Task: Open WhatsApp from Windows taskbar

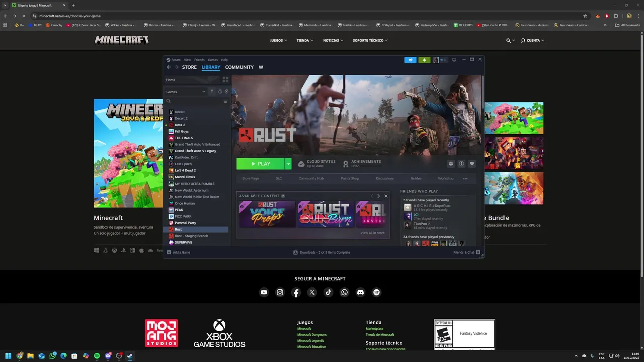Action: [52, 356]
